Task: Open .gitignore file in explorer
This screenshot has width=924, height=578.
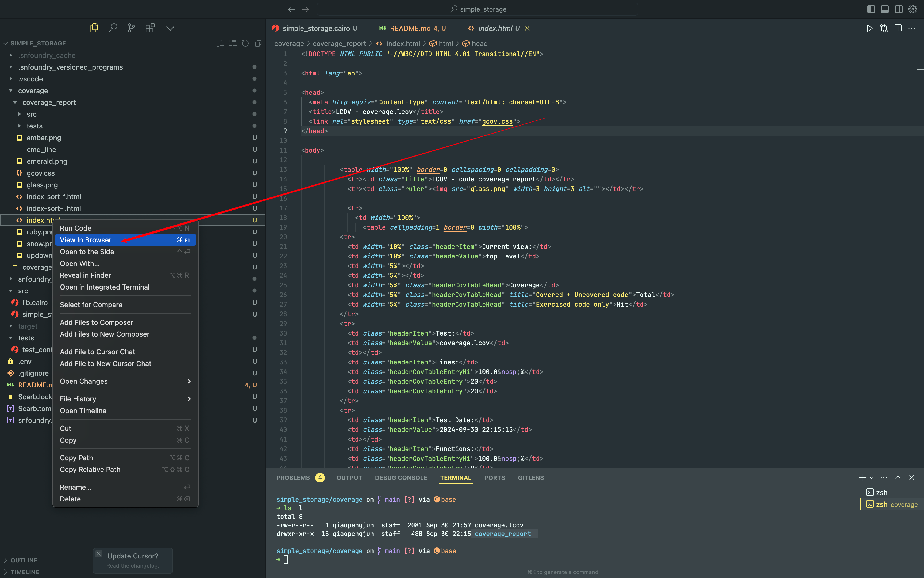Action: [33, 373]
